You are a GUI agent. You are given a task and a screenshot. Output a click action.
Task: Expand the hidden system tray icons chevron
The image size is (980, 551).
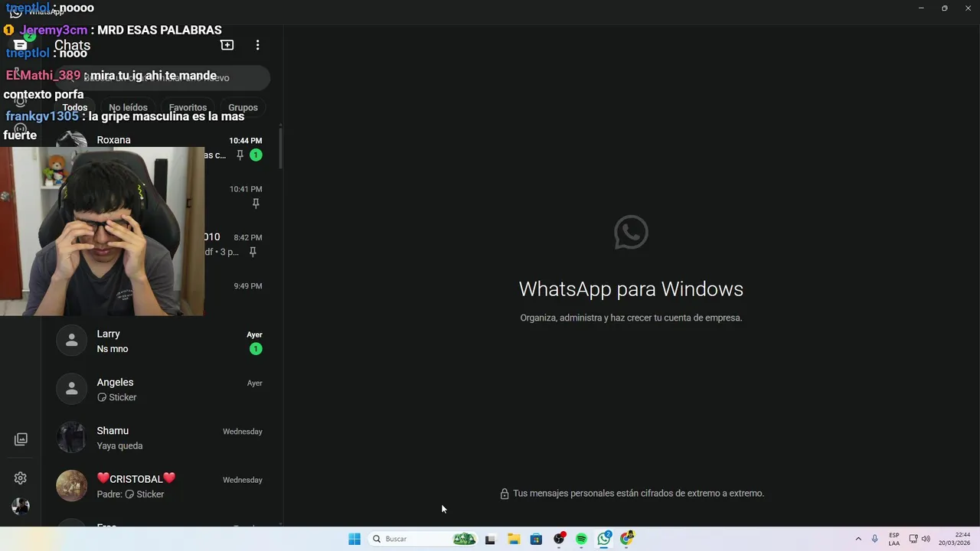point(858,539)
